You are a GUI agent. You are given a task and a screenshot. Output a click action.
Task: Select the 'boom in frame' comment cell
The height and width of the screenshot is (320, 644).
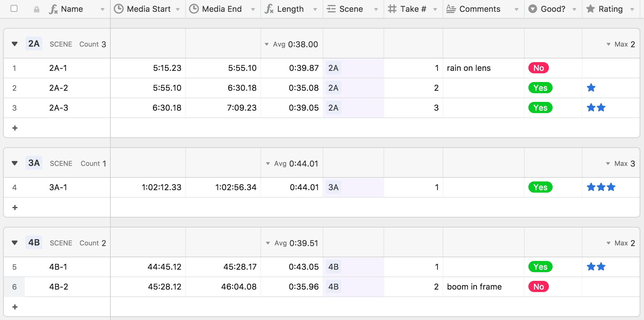484,287
